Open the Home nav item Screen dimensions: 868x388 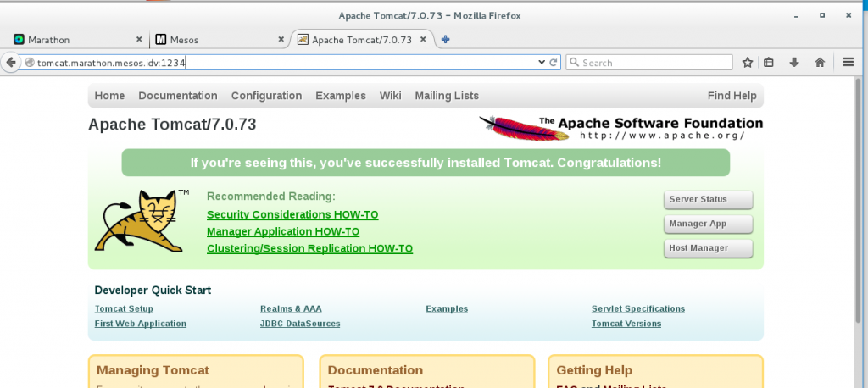[x=109, y=96]
